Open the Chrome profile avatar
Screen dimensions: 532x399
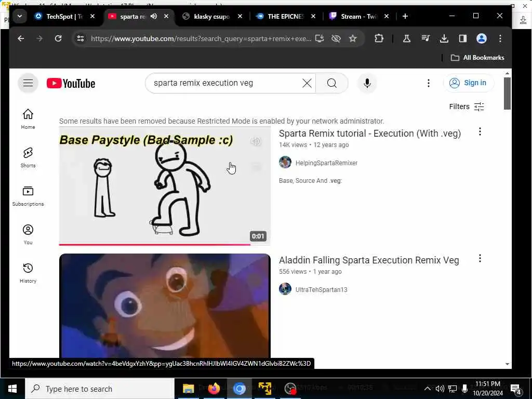click(482, 38)
